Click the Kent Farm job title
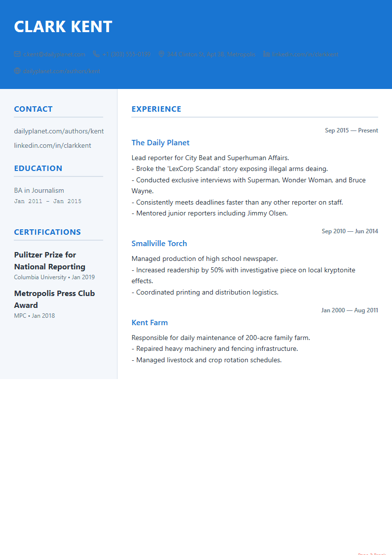This screenshot has height=555, width=392. pos(150,323)
